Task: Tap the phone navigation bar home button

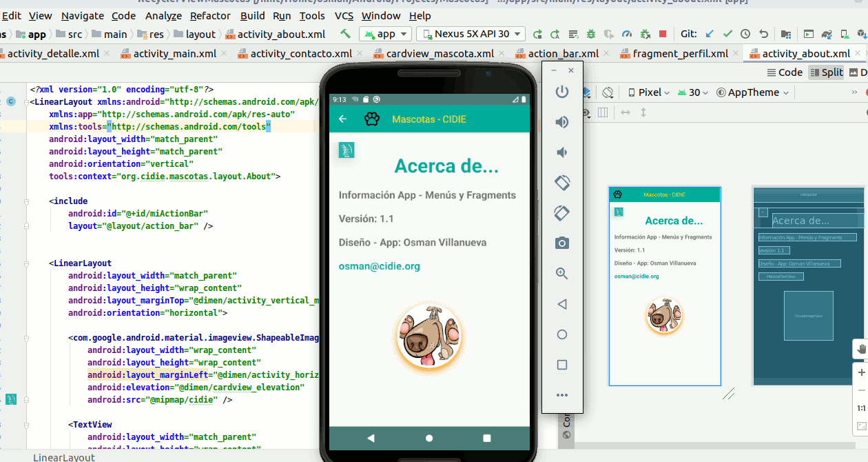Action: [x=429, y=438]
